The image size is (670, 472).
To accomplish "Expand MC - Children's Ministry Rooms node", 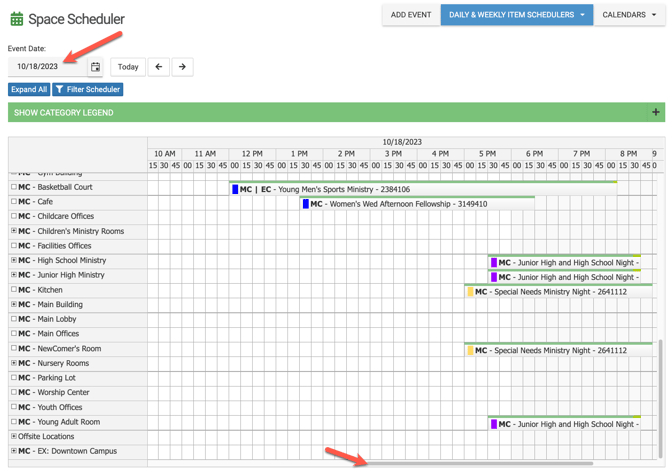I will (x=14, y=231).
